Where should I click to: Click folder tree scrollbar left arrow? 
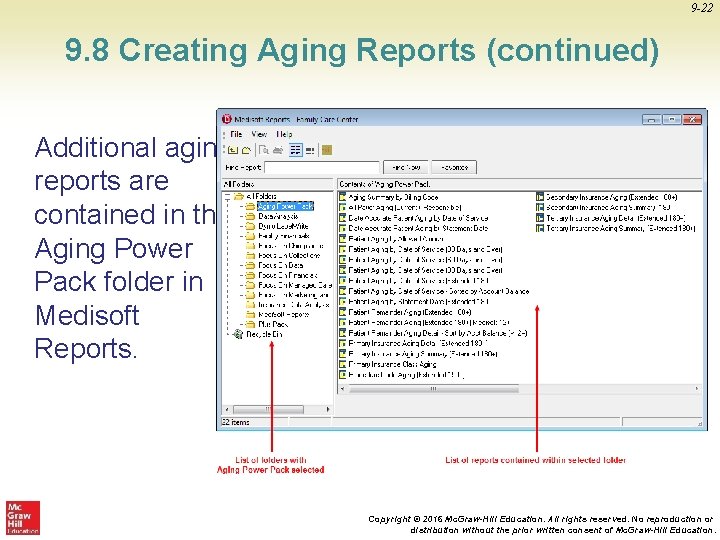(x=226, y=409)
